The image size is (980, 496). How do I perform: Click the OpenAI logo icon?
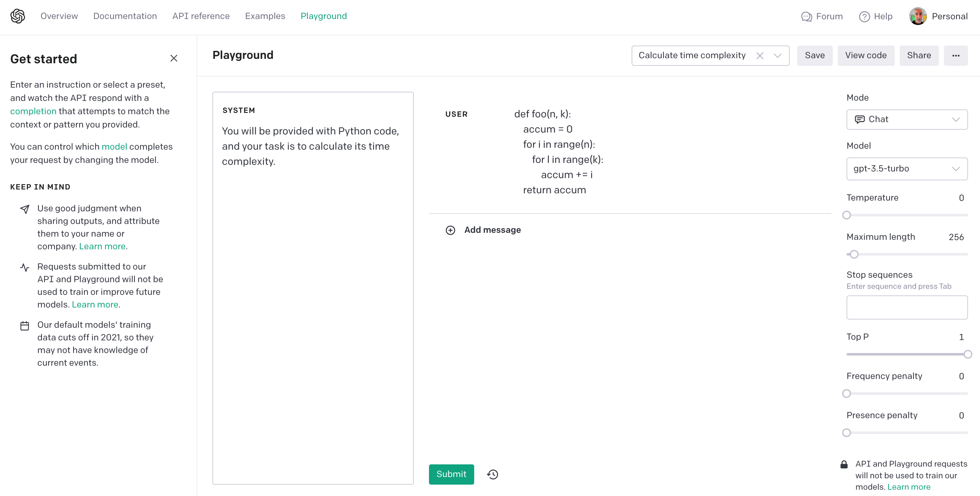pos(17,16)
